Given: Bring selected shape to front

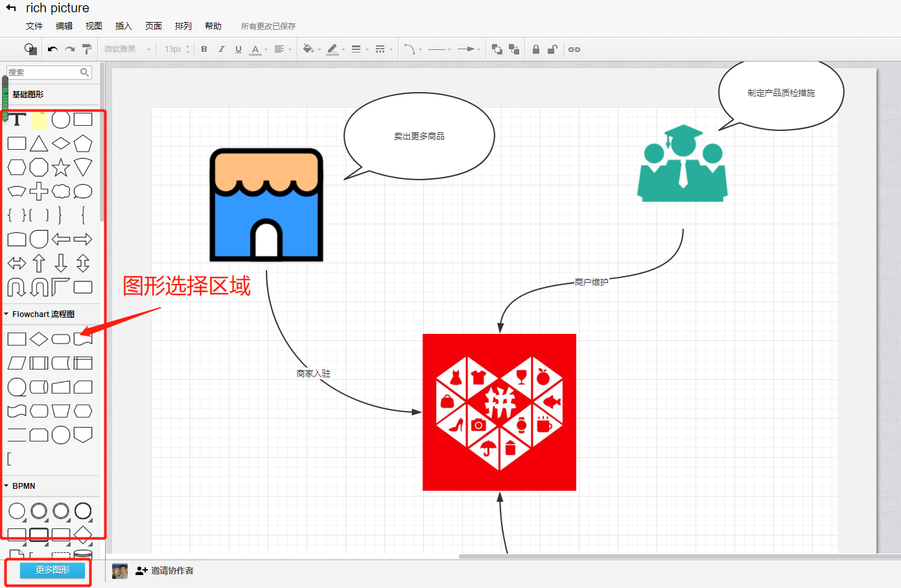Looking at the screenshot, I should point(497,49).
